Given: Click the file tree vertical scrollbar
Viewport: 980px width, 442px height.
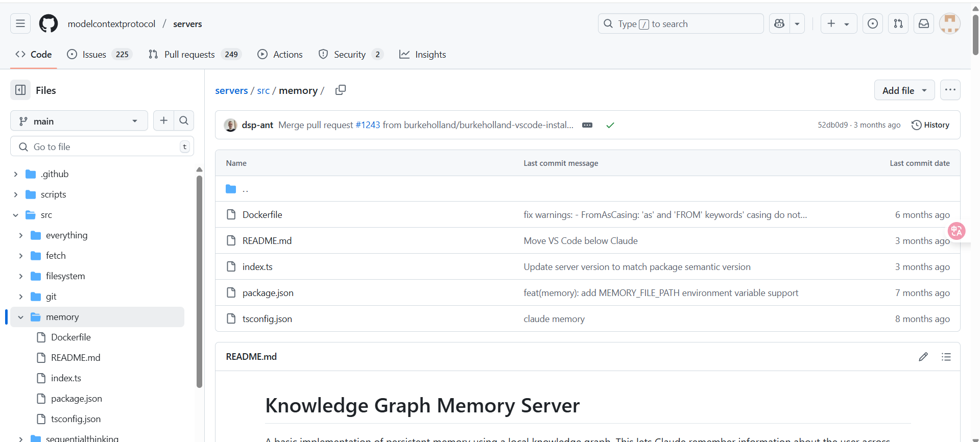Looking at the screenshot, I should (x=199, y=282).
